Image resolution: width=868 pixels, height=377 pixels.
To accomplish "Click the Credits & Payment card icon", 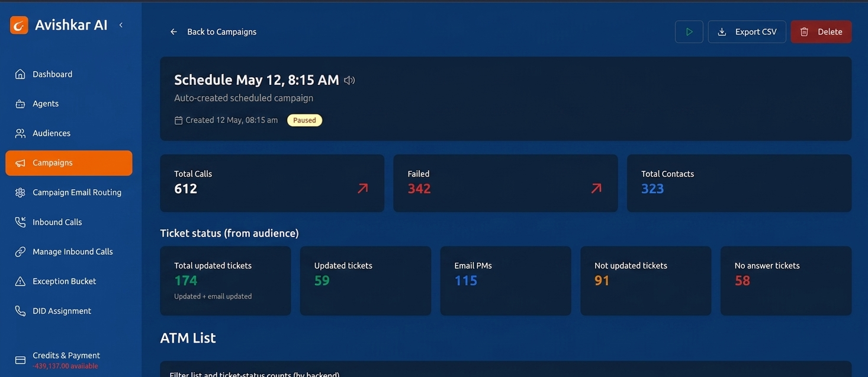I will [20, 360].
